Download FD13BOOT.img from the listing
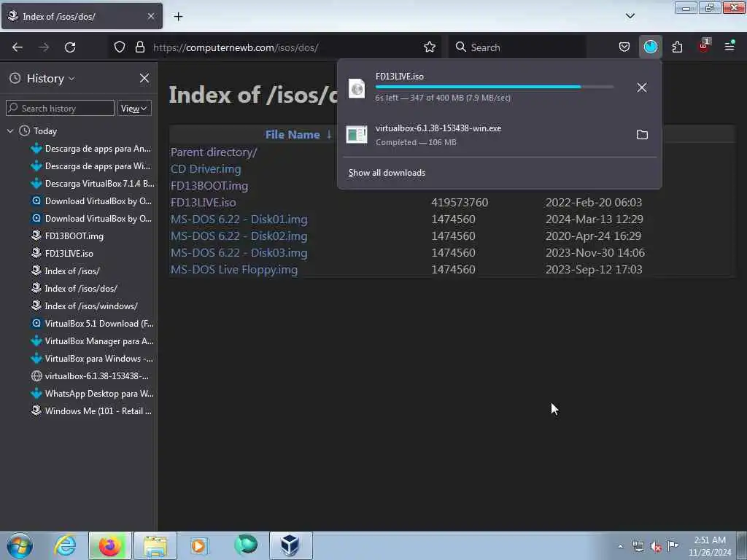Image resolution: width=747 pixels, height=560 pixels. 209,186
